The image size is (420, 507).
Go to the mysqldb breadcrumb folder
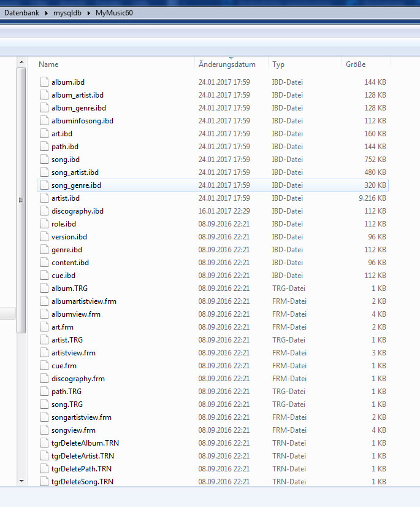click(x=67, y=13)
